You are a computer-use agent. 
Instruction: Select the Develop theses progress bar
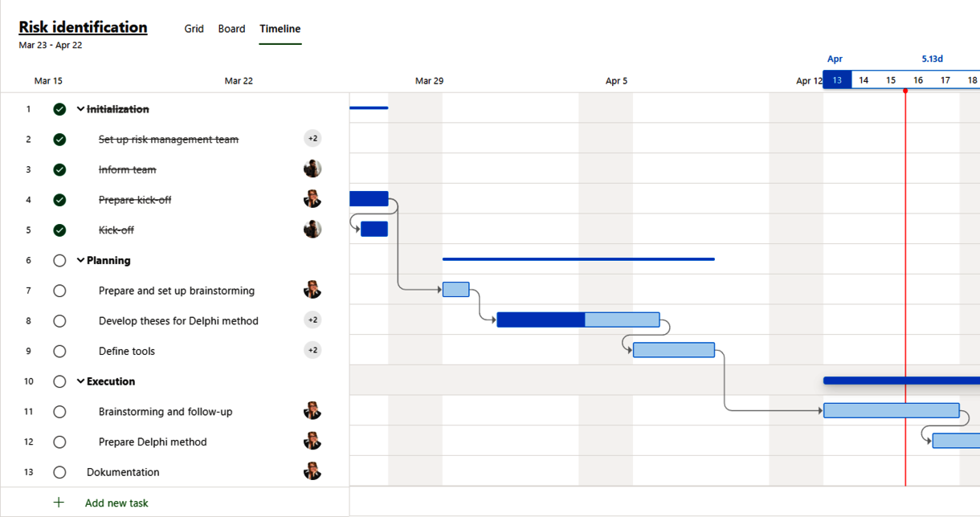click(x=578, y=320)
